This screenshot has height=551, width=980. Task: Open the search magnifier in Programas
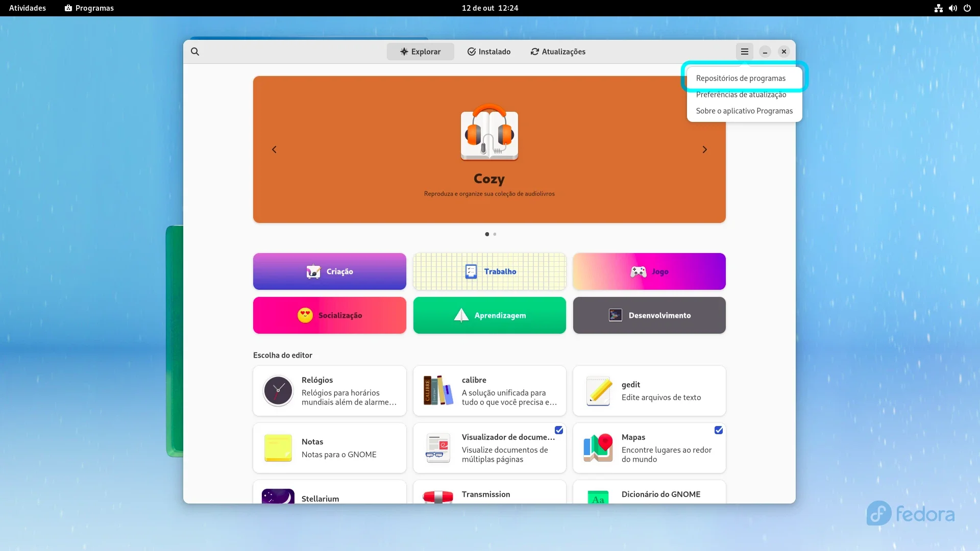195,52
